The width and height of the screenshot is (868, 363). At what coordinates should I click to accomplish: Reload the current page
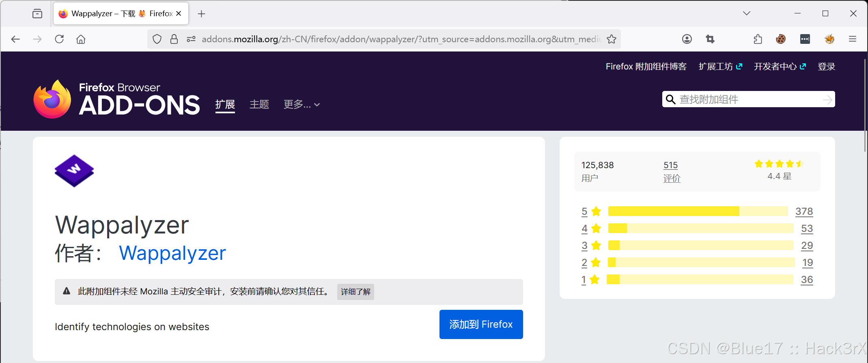tap(59, 39)
